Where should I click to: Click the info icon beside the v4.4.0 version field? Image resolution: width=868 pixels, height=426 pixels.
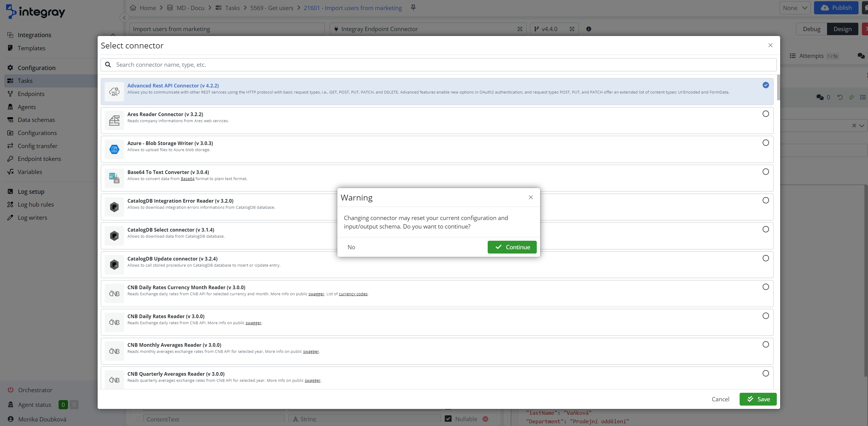(x=588, y=29)
